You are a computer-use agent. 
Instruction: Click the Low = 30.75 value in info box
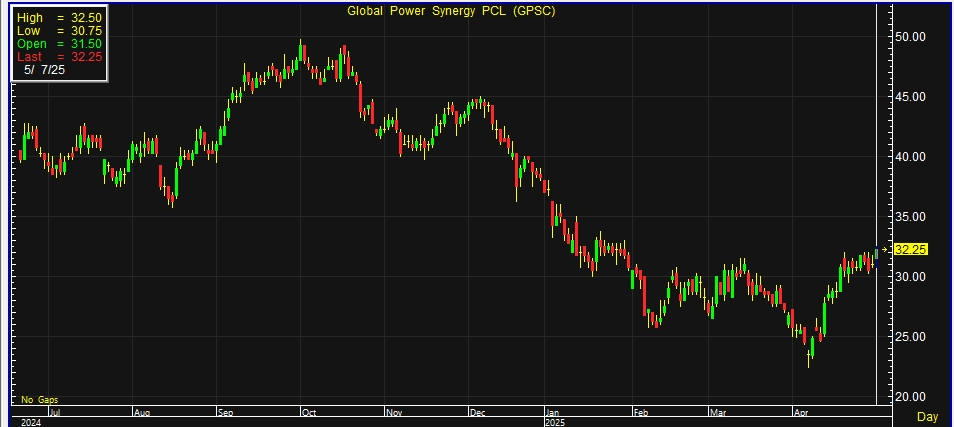[59, 31]
